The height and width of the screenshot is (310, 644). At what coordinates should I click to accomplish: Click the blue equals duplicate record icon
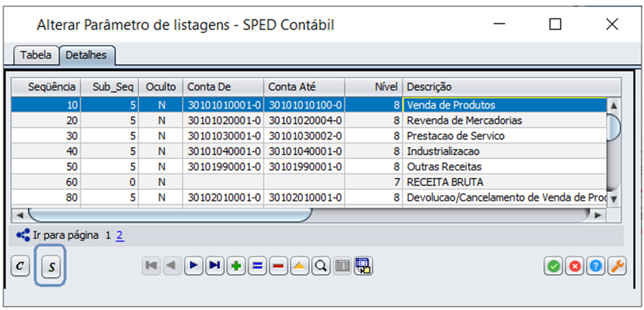click(257, 266)
